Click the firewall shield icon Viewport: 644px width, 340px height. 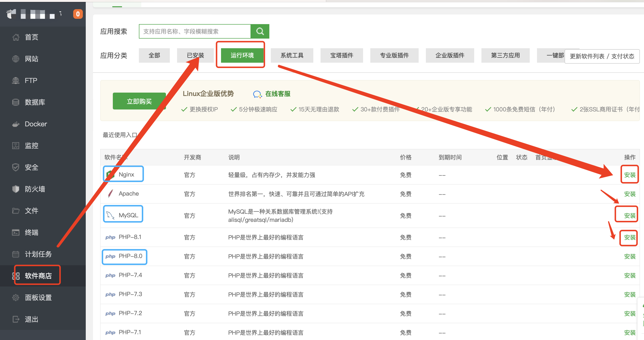coord(16,189)
